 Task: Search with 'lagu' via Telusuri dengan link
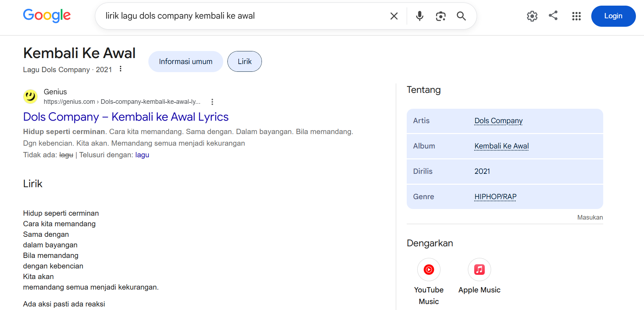click(x=142, y=155)
